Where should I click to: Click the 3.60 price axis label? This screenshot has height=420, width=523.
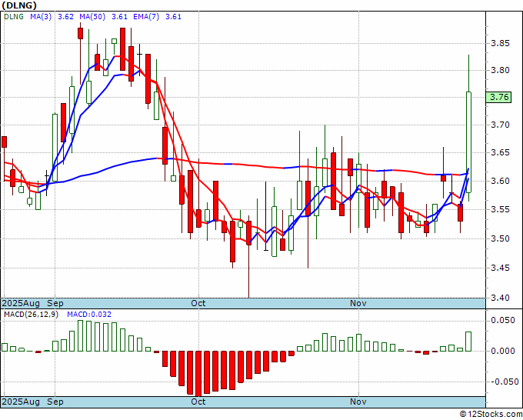click(x=500, y=181)
